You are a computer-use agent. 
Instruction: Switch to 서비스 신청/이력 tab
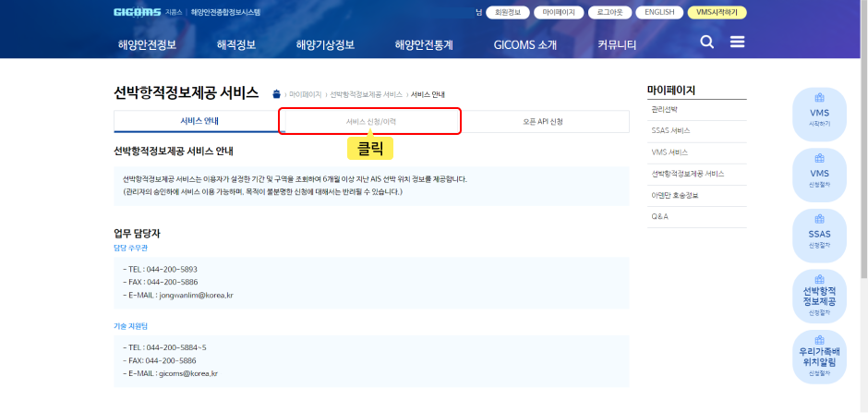pyautogui.click(x=371, y=121)
